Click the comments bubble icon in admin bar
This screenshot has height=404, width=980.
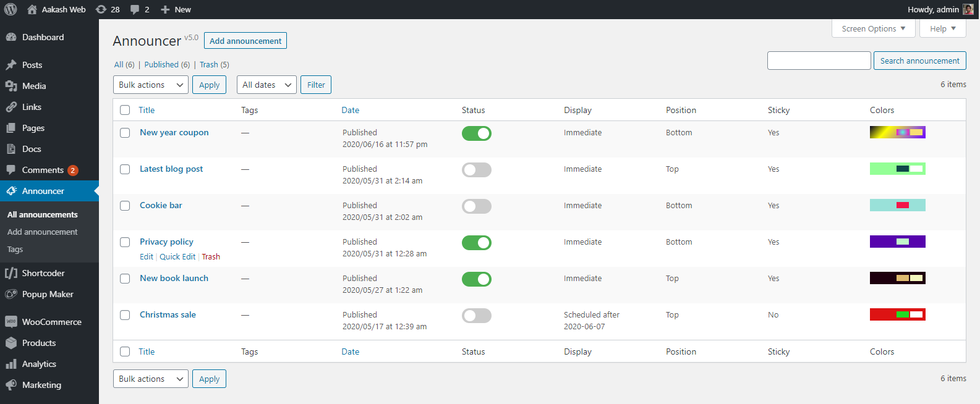(x=135, y=9)
